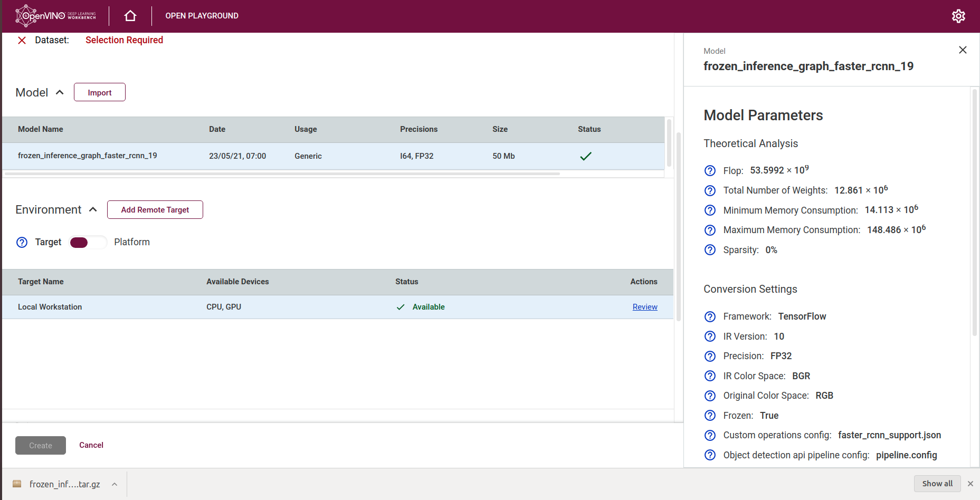Select frozen_inference_graph_faster_rcnn_19 model row
The width and height of the screenshot is (980, 500).
(88, 156)
